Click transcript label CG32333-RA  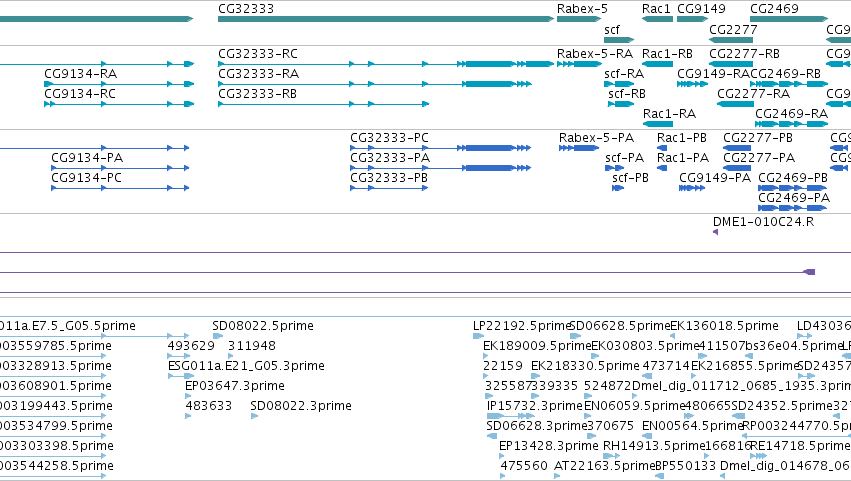click(259, 74)
